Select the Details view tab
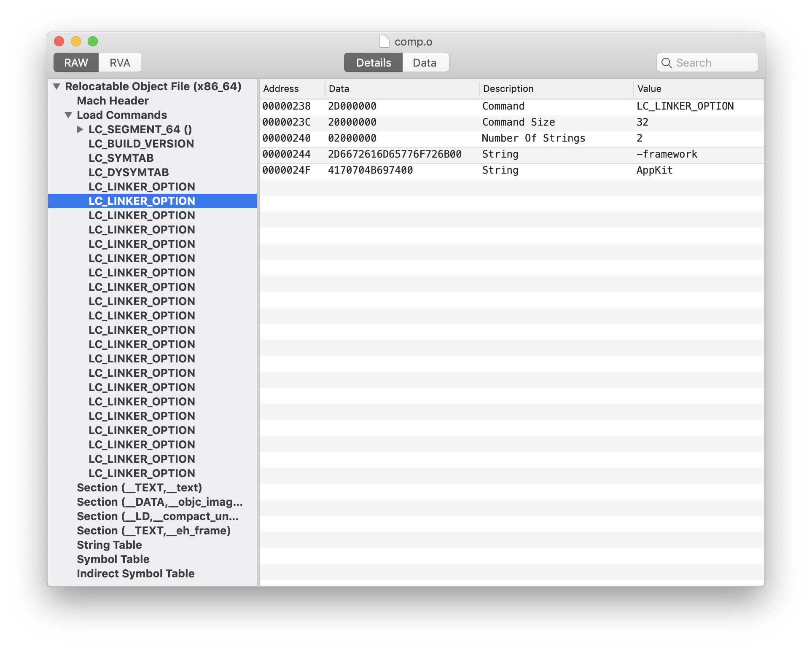This screenshot has width=812, height=649. [373, 63]
